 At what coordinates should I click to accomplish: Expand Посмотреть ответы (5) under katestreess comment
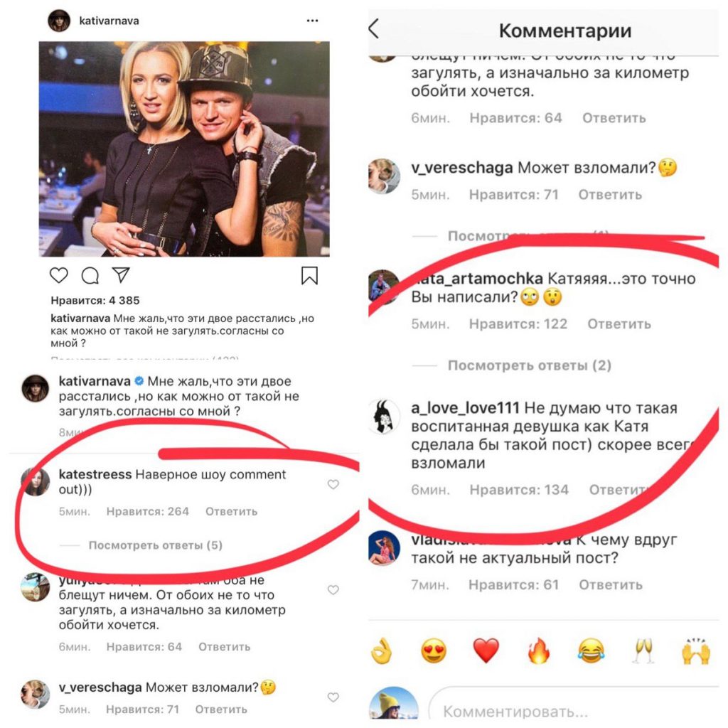pos(156,545)
